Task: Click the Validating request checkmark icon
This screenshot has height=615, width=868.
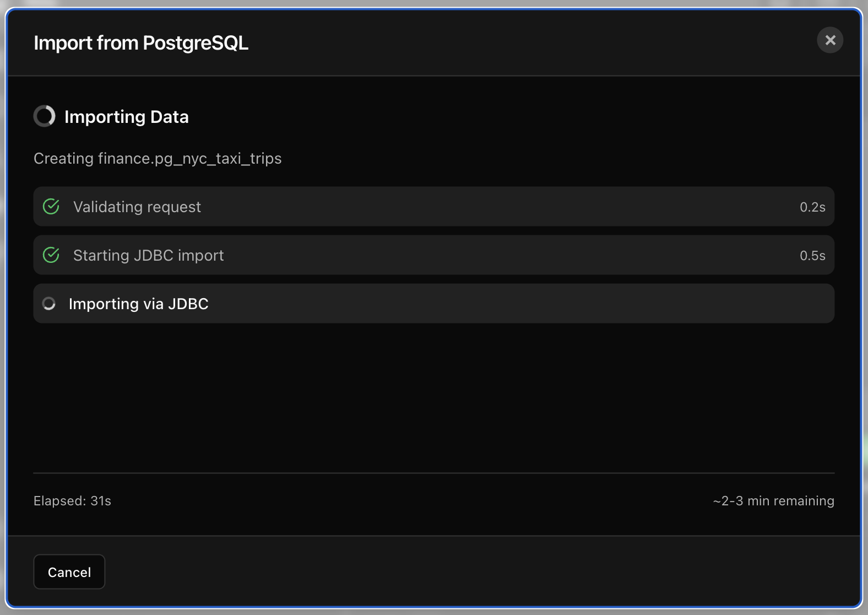Action: point(51,207)
